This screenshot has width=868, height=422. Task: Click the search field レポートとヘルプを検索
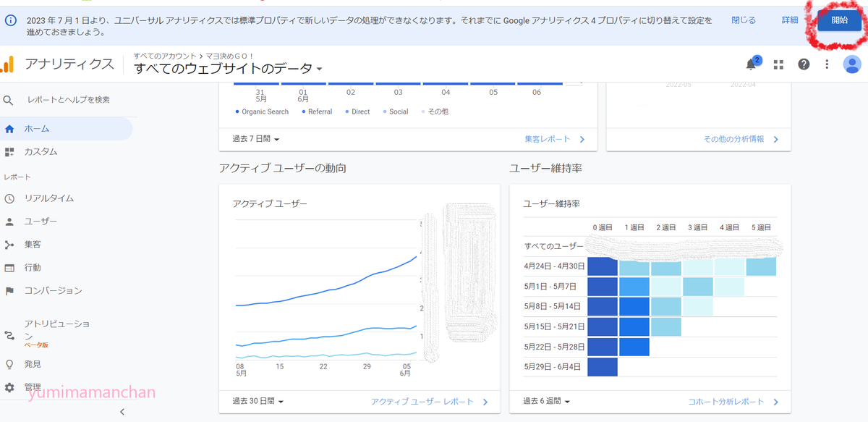[x=69, y=100]
